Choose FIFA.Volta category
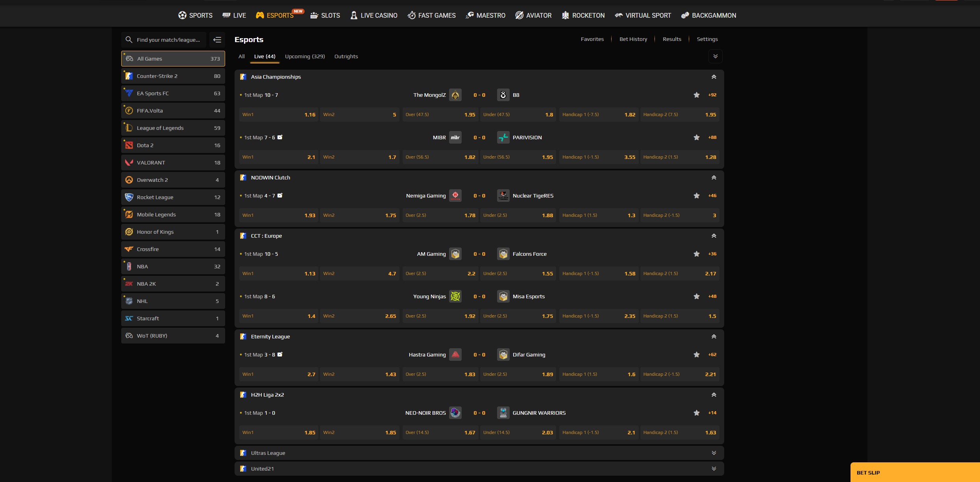Screen dimensions: 980x482 click(x=173, y=111)
